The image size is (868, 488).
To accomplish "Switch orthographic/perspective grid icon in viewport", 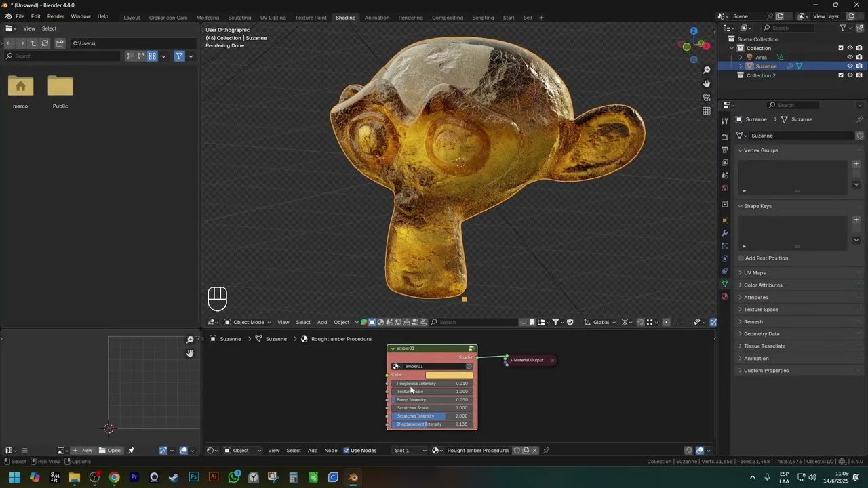I will [707, 110].
